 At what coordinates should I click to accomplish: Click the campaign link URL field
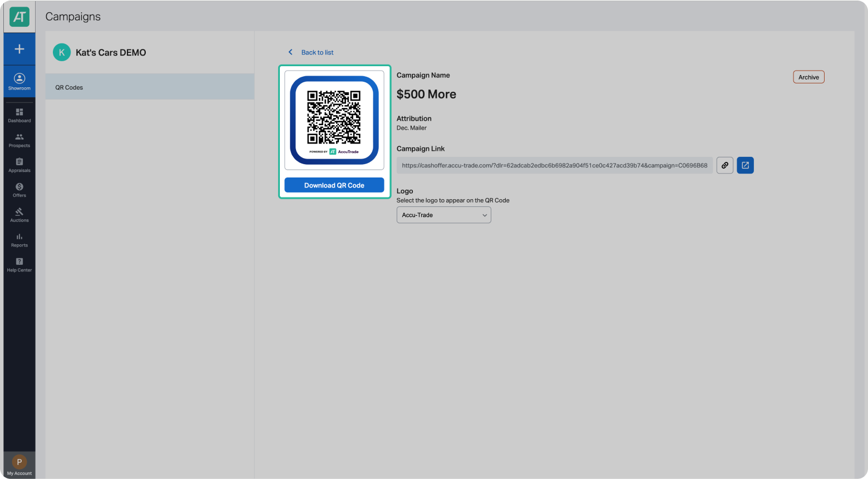coord(554,165)
